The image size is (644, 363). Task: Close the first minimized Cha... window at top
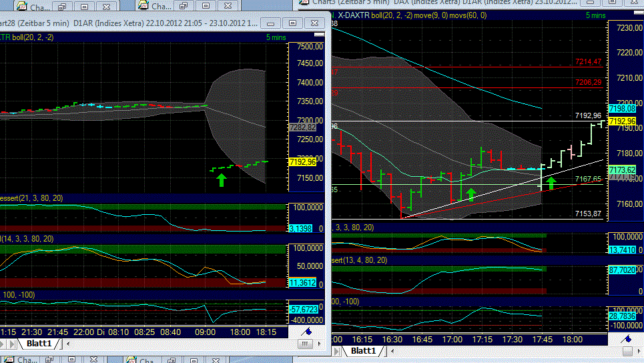coord(106,7)
